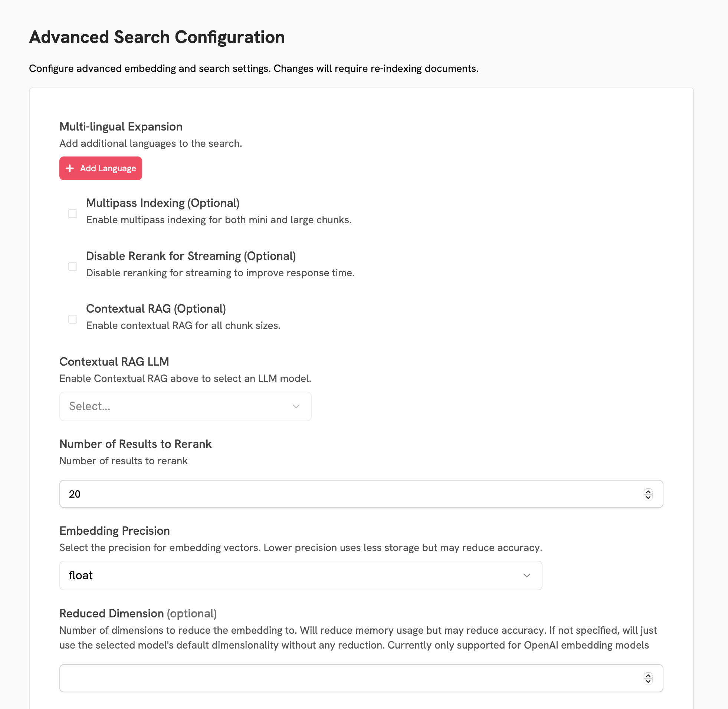The width and height of the screenshot is (728, 709).
Task: Click the Reduced Dimension input field
Action: [x=335, y=678]
